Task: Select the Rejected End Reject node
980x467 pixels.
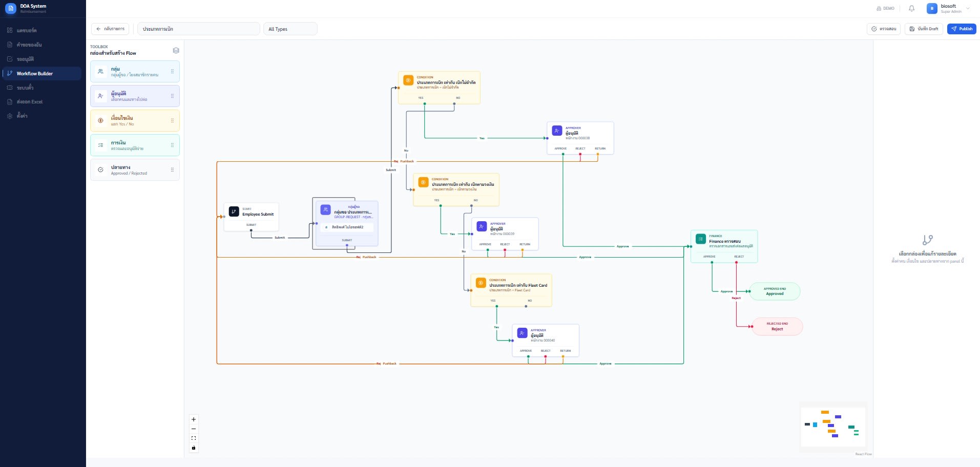Action: click(777, 326)
